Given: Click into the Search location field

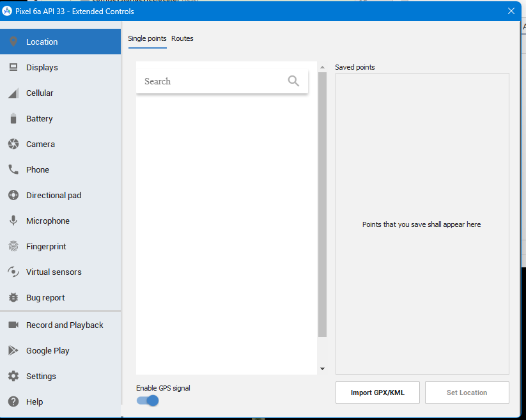Looking at the screenshot, I should pyautogui.click(x=211, y=81).
